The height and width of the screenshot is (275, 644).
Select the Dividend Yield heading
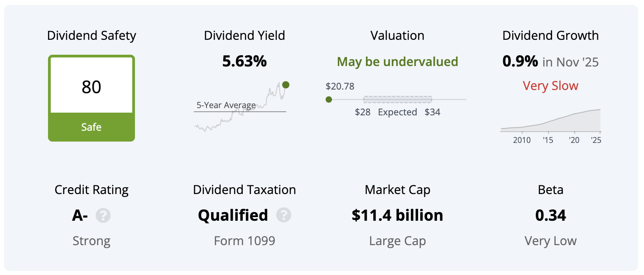[245, 36]
